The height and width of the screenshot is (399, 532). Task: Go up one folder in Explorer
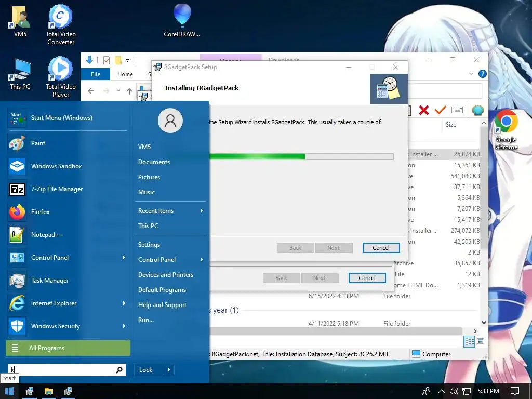pos(129,91)
